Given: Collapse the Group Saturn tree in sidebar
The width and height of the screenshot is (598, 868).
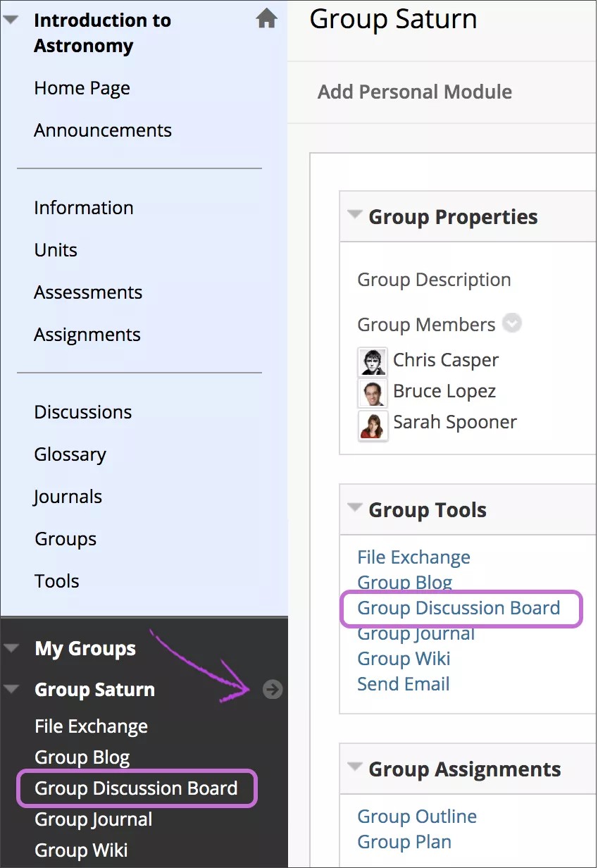Looking at the screenshot, I should pos(13,688).
